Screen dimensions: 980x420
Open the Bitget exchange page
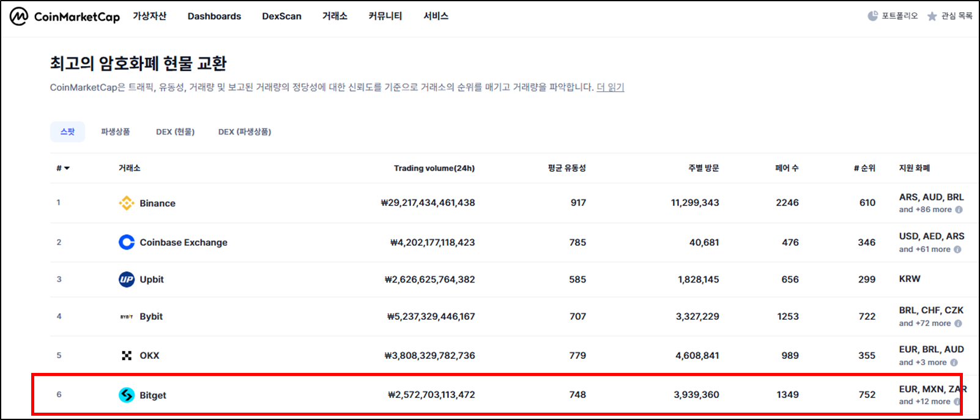click(153, 396)
